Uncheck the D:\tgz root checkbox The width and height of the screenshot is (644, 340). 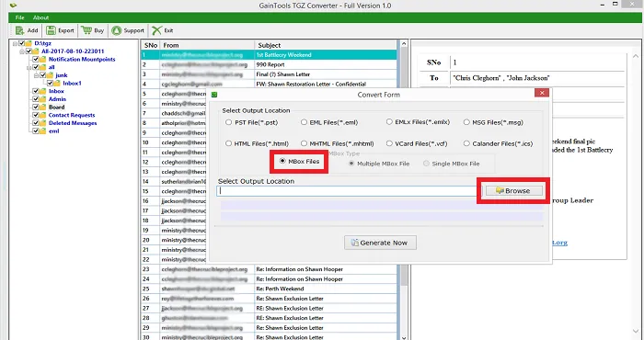coord(22,43)
